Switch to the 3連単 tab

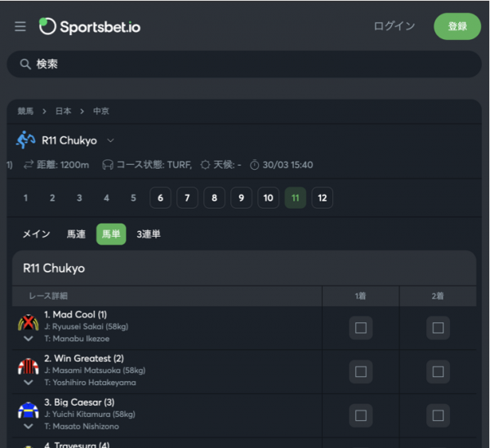(x=149, y=234)
